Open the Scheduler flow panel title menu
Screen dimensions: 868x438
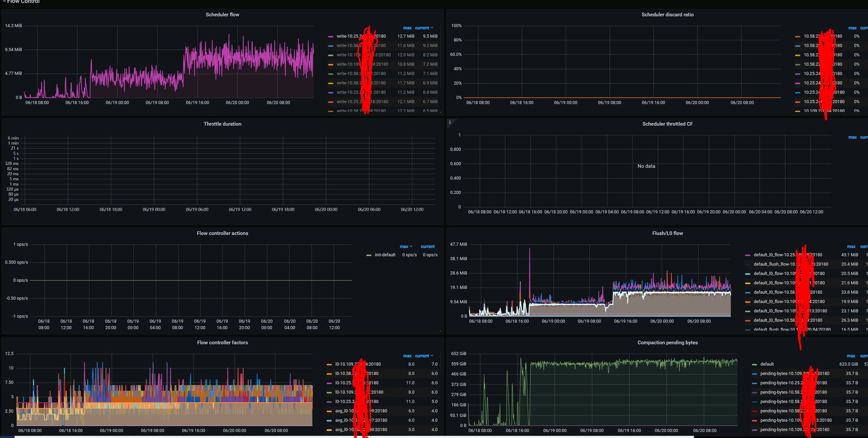click(222, 15)
